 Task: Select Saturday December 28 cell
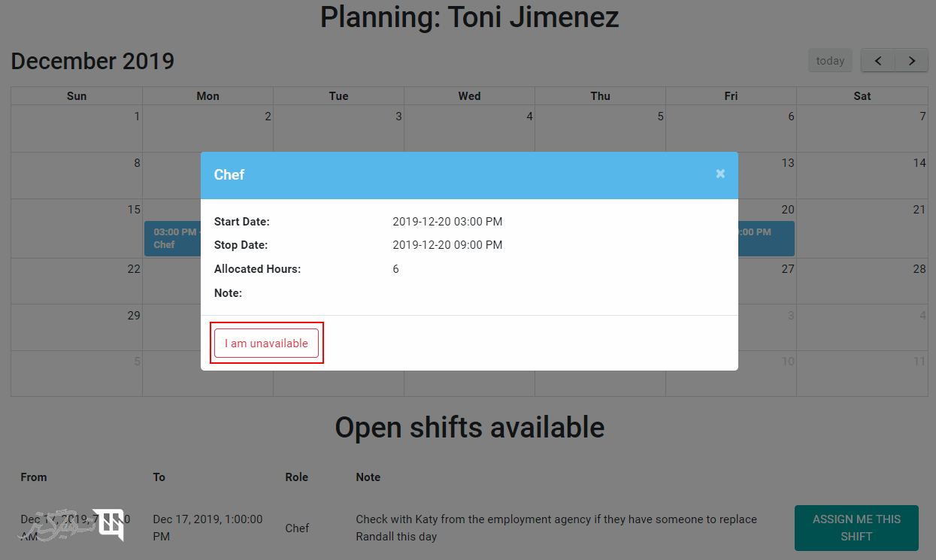tap(862, 281)
